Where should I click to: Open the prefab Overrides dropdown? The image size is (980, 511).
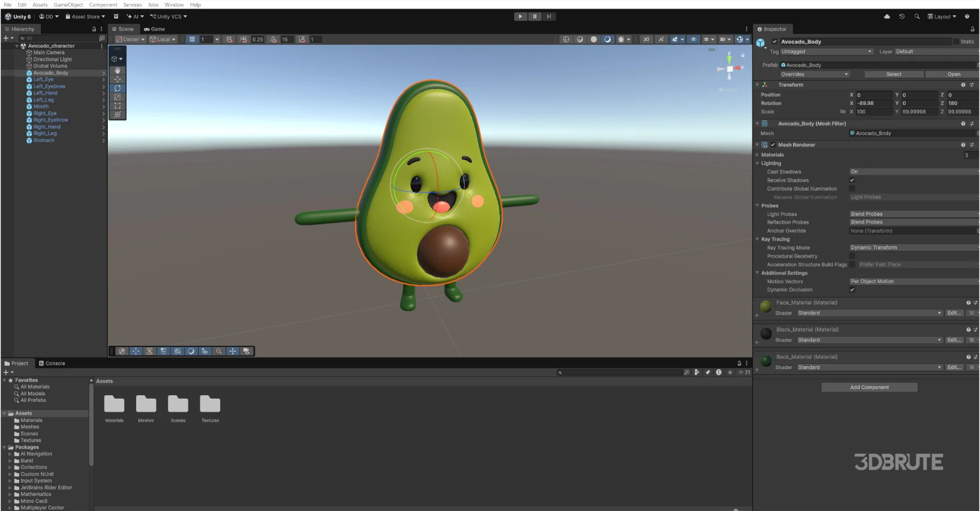pyautogui.click(x=814, y=74)
